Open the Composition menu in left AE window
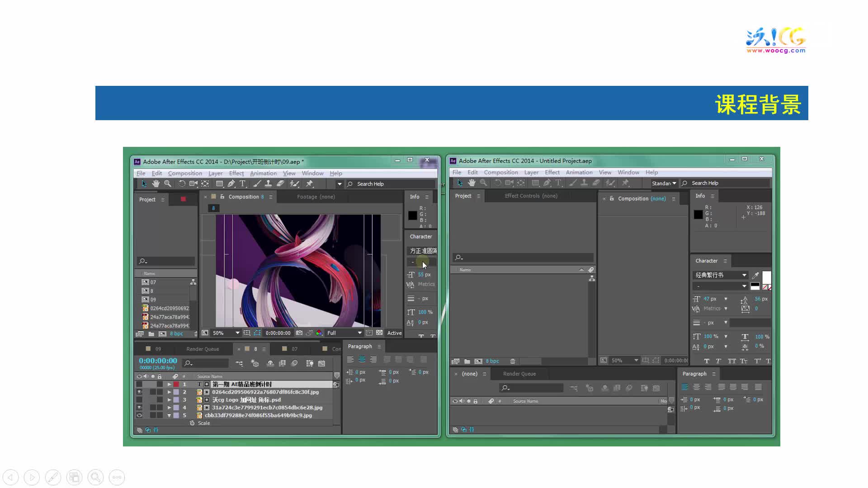Viewport: 868px width, 488px height. tap(185, 173)
